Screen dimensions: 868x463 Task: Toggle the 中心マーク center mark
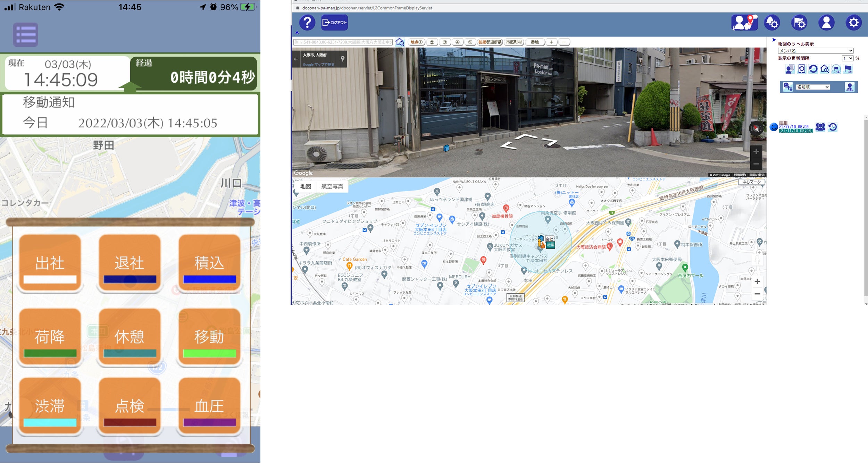[751, 182]
